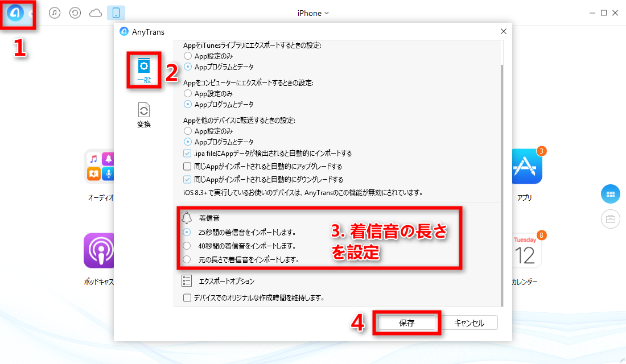The height and width of the screenshot is (364, 626).
Task: Open the オーディオ audio category icon
Action: coord(100,167)
